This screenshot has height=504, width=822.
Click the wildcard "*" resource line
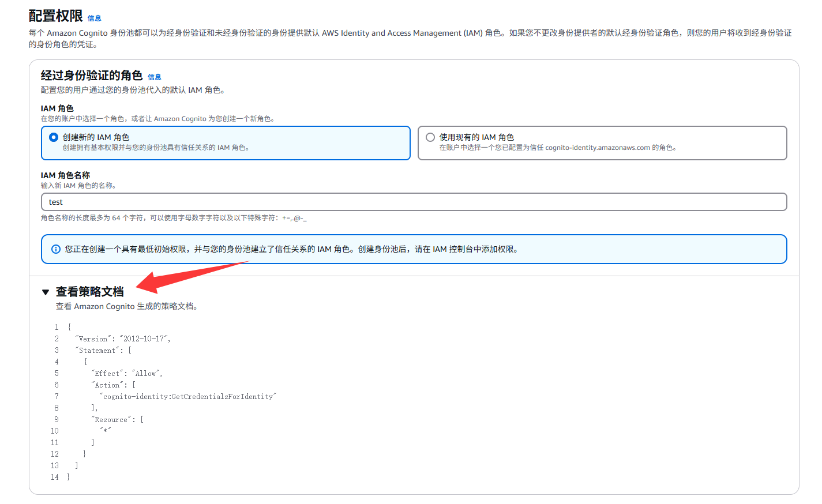pyautogui.click(x=105, y=431)
